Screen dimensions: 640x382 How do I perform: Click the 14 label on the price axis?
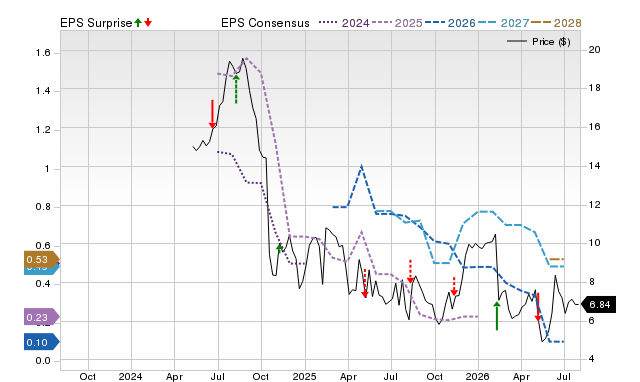[x=594, y=166]
